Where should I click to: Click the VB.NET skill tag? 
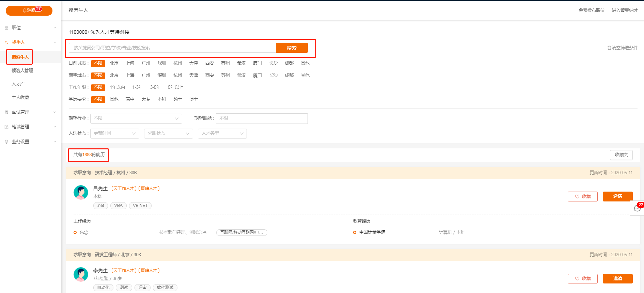pos(140,206)
